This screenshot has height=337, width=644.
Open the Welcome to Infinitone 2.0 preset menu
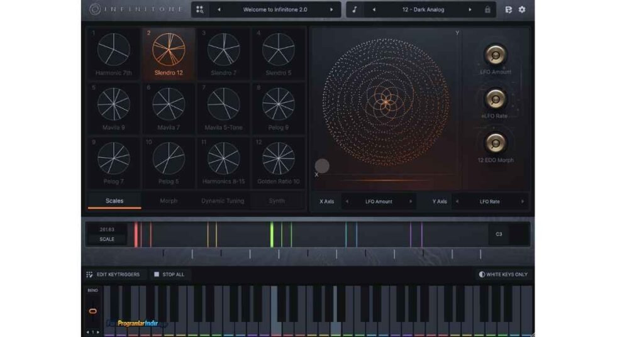pyautogui.click(x=275, y=9)
